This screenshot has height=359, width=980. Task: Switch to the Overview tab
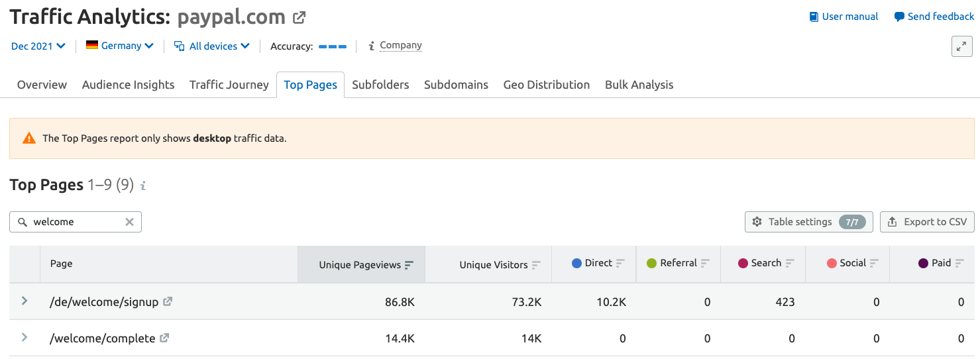tap(42, 85)
